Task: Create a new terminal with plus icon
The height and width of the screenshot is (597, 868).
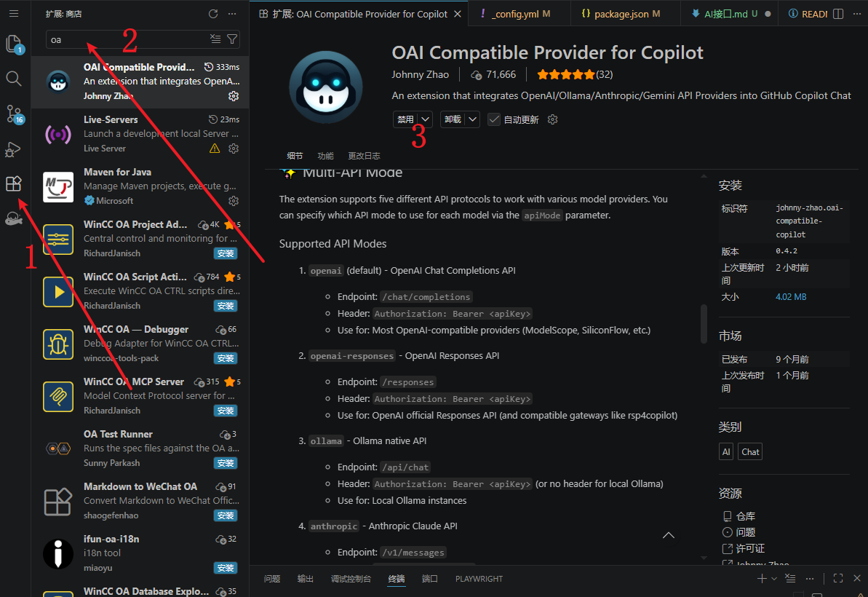Action: (762, 578)
